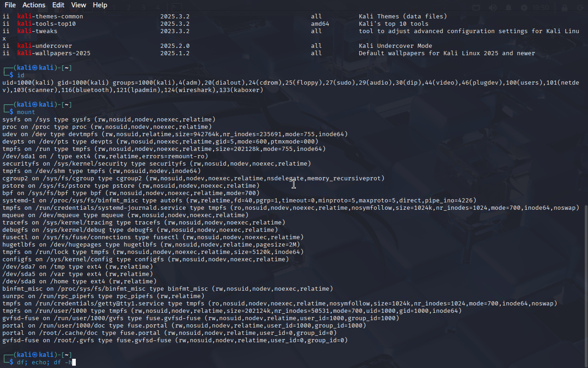Click the 'Kali Undercover Mode' description
This screenshot has height=368, width=588.
point(396,46)
